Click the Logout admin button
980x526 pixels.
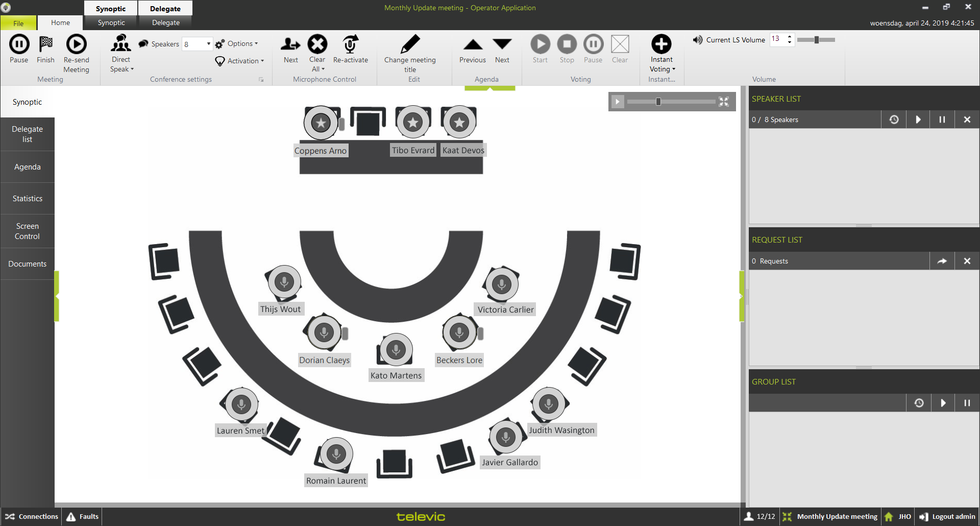click(x=947, y=516)
